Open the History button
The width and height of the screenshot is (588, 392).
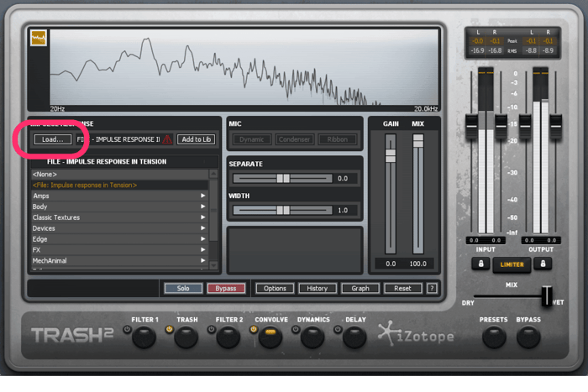tap(318, 288)
